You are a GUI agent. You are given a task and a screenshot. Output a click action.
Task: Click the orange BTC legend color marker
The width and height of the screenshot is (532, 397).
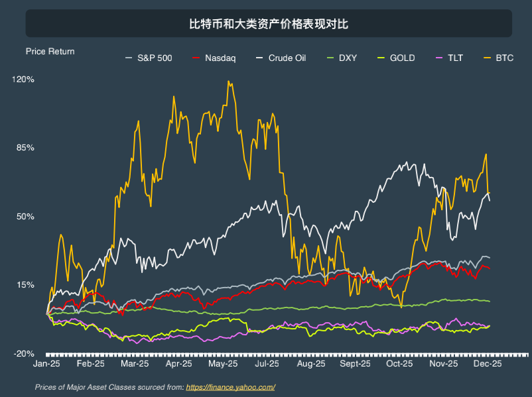[x=487, y=58]
